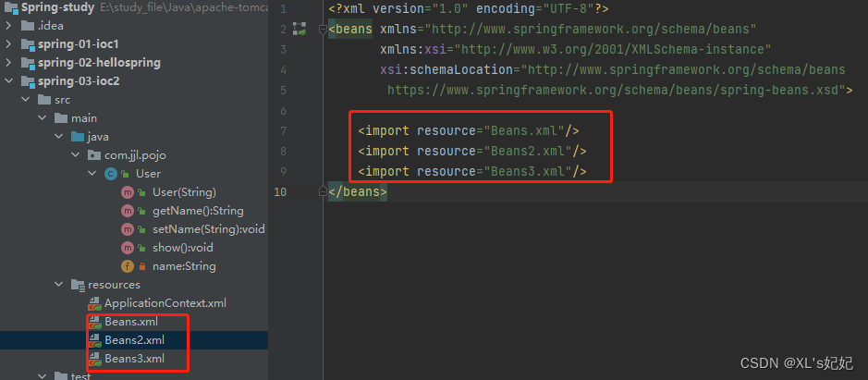Click the spring-03-ioc2 module icon
868x380 pixels.
[x=28, y=81]
